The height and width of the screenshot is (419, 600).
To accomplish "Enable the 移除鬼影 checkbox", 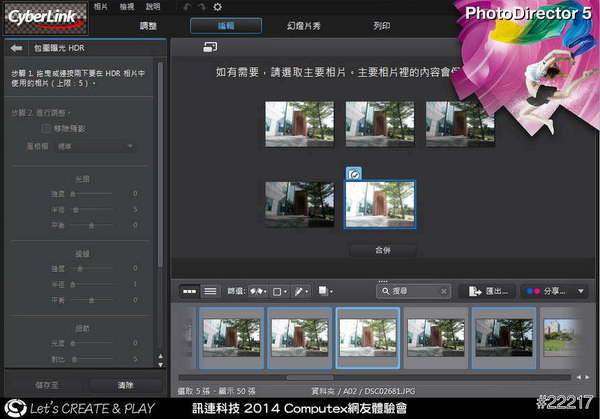I will 46,129.
